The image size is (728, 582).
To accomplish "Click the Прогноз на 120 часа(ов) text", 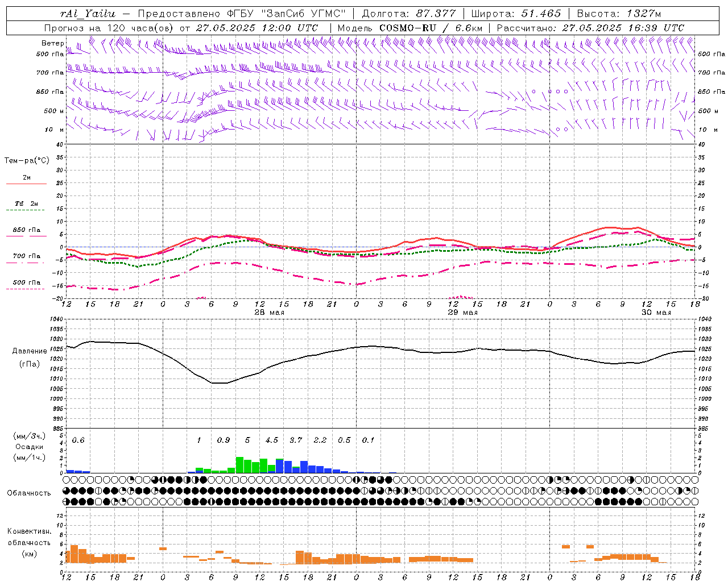I will (x=109, y=28).
